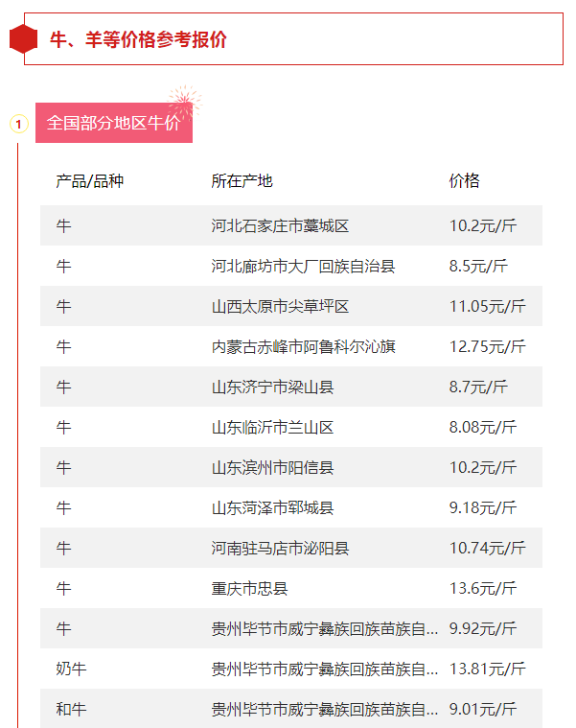
Task: Click the 所在产地 column header
Action: (242, 180)
